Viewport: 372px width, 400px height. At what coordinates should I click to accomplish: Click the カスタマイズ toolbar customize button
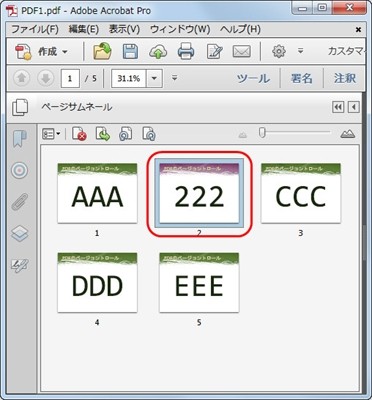tap(346, 51)
